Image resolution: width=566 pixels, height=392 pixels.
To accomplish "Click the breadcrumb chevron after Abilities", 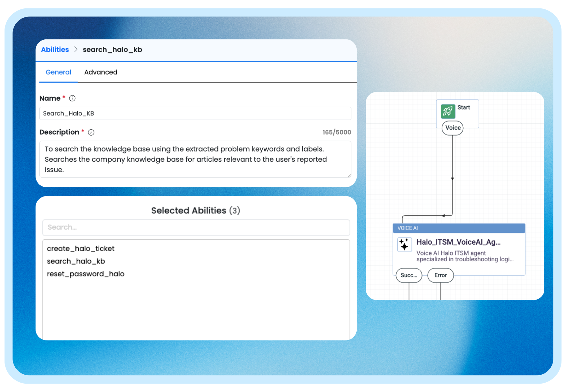I will [76, 49].
